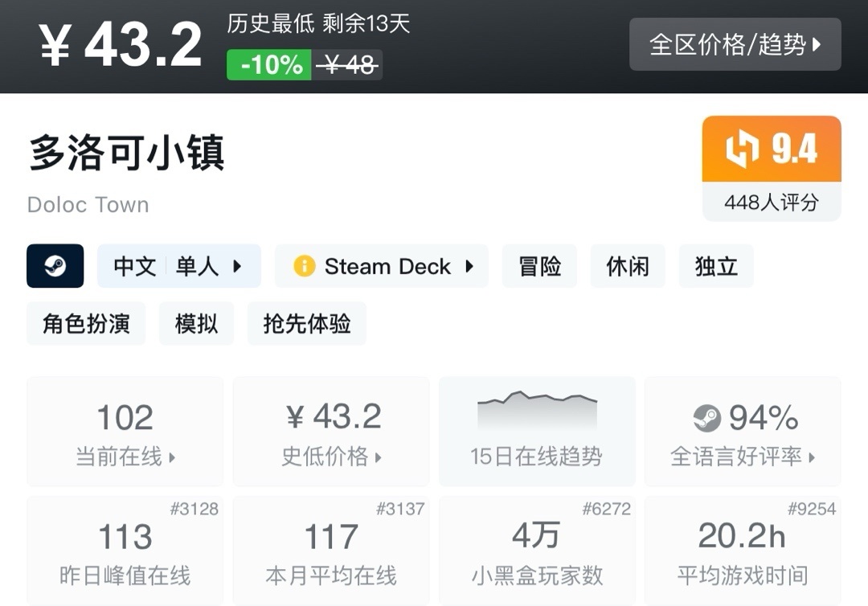Viewport: 868px width, 606px height.
Task: Open the 史低价格 lowest price details
Action: (331, 457)
